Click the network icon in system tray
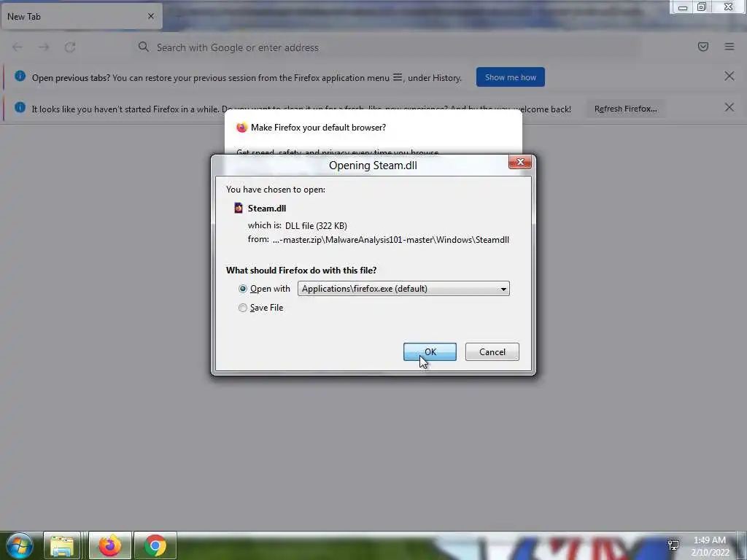 click(x=673, y=545)
